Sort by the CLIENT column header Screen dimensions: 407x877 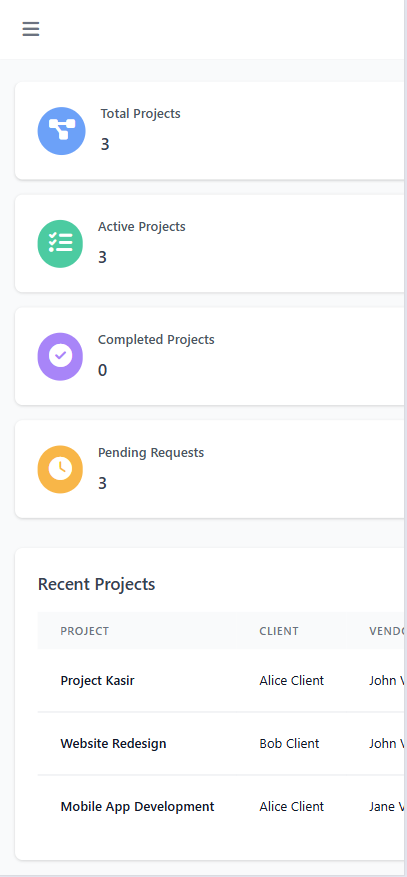click(x=279, y=631)
